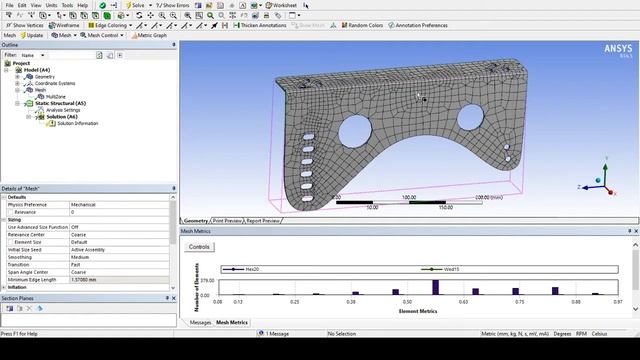This screenshot has width=640, height=360.
Task: Collapse the Model (A4) tree node
Action: tap(7, 70)
